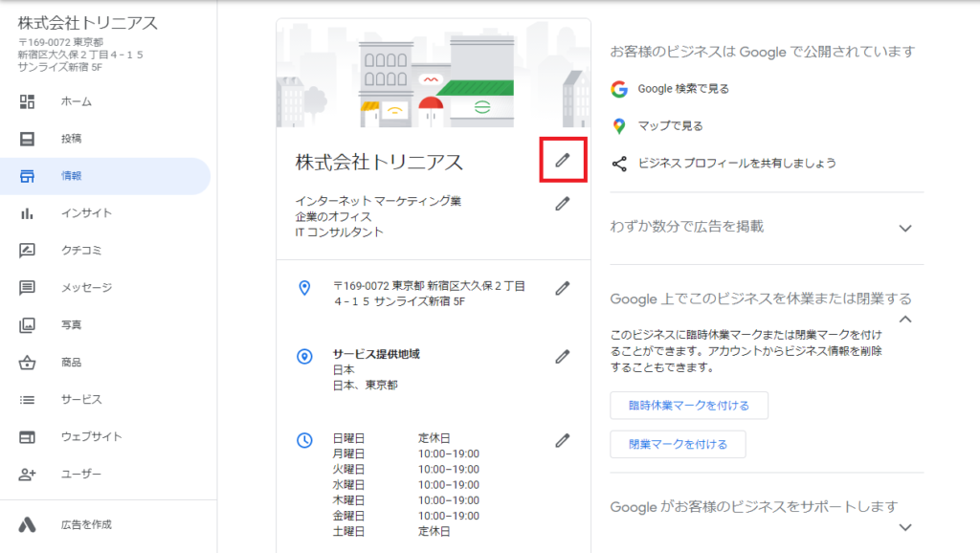Click お客様のビジネスは Google で公開されています heading
Image resolution: width=980 pixels, height=553 pixels.
click(763, 52)
